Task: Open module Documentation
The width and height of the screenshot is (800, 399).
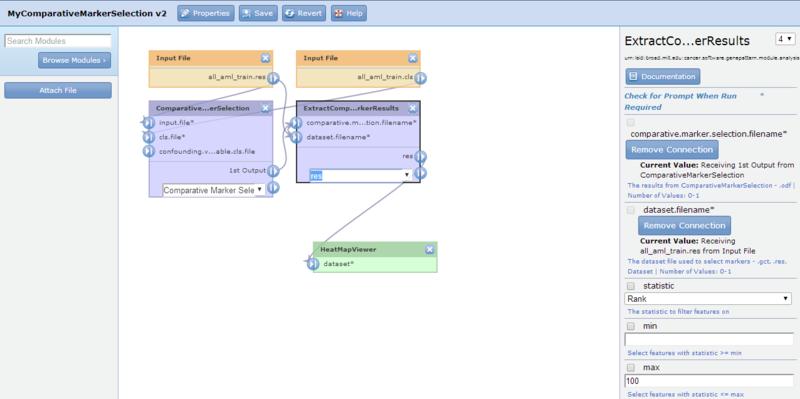Action: (663, 77)
